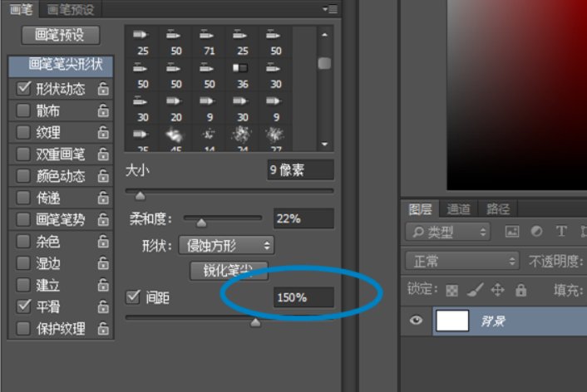This screenshot has width=587, height=392.
Task: Click the brush list scroll down arrow
Action: pyautogui.click(x=324, y=144)
